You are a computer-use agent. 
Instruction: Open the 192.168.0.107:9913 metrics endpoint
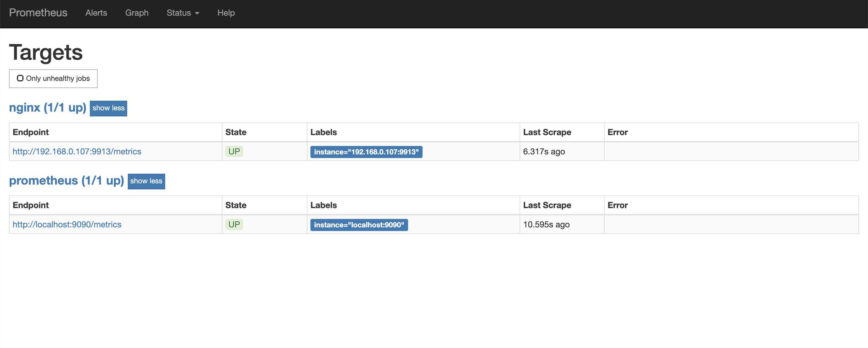tap(77, 151)
